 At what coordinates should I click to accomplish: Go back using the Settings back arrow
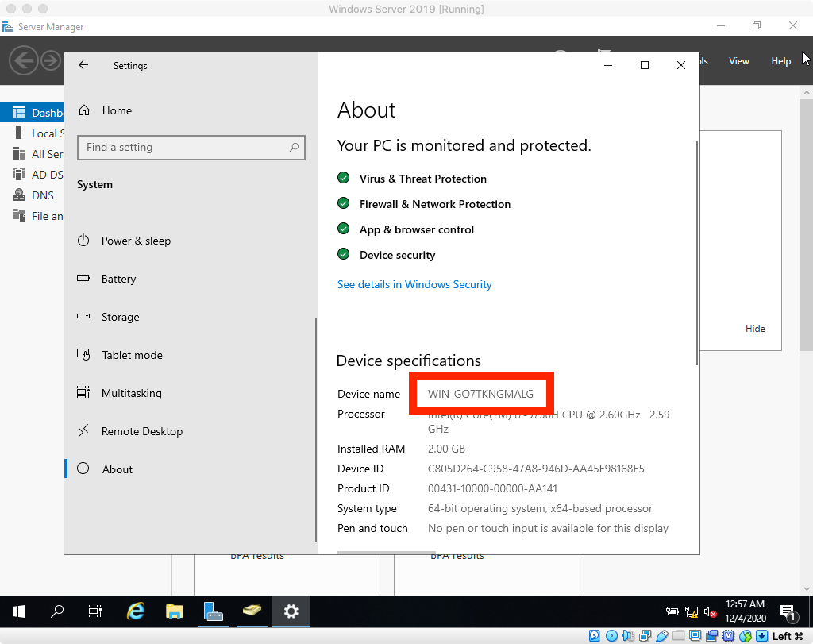(83, 65)
